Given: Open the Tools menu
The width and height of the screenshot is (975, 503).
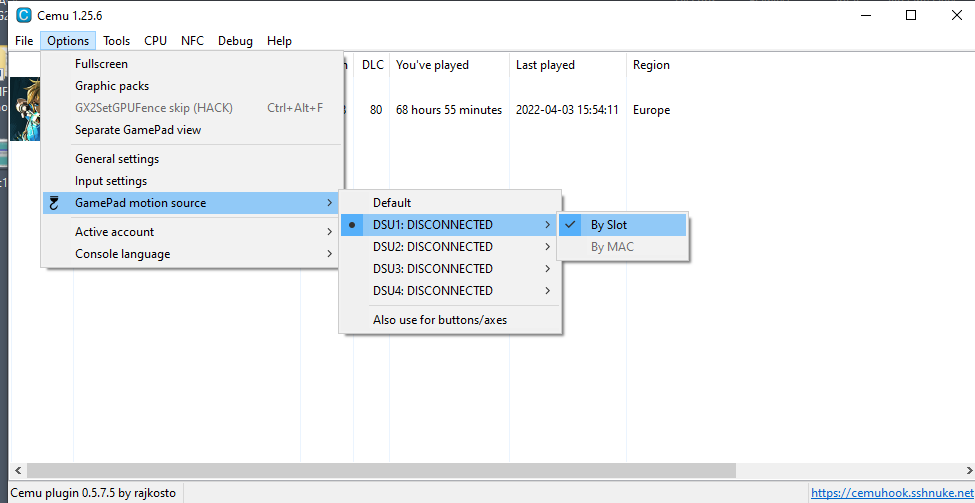Looking at the screenshot, I should coord(116,41).
